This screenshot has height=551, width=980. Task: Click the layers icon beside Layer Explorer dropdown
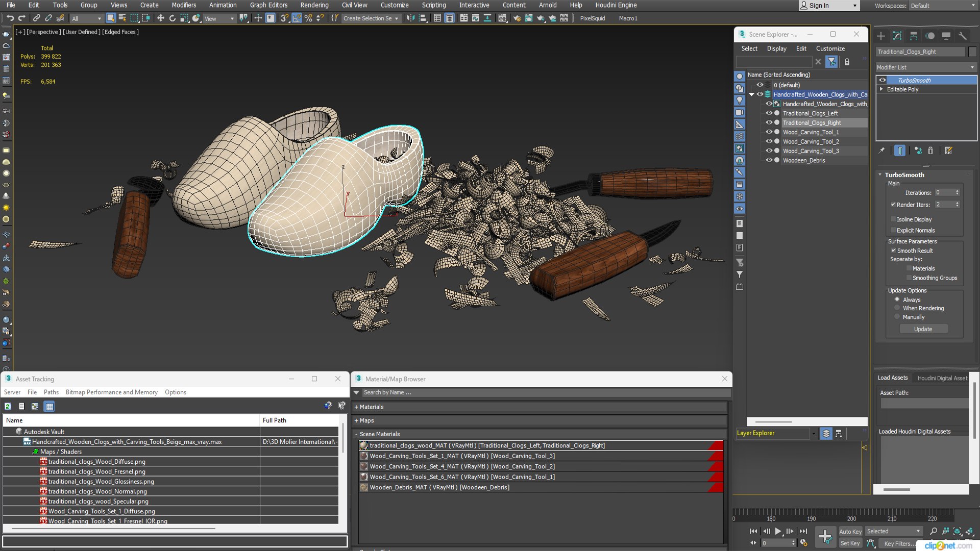click(x=826, y=433)
